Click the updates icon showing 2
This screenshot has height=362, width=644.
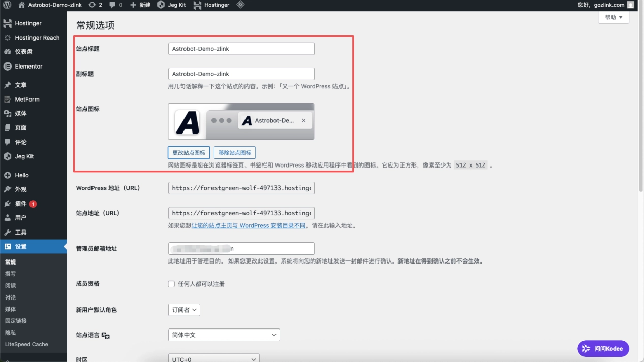tap(95, 5)
